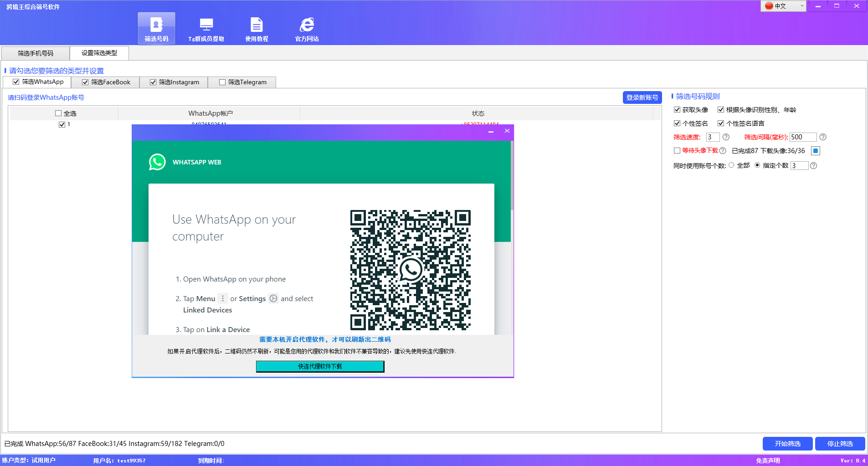The height and width of the screenshot is (466, 868).
Task: Click the 登录新账号 button
Action: click(642, 97)
